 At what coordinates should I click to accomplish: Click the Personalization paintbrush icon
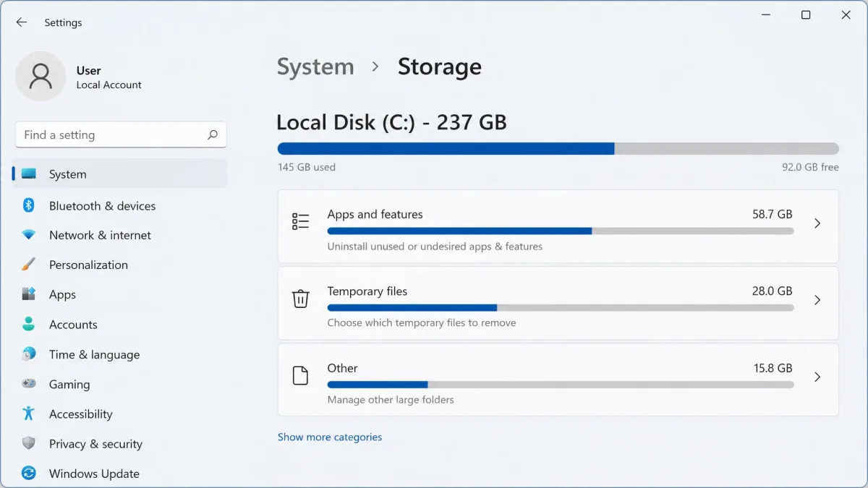29,265
